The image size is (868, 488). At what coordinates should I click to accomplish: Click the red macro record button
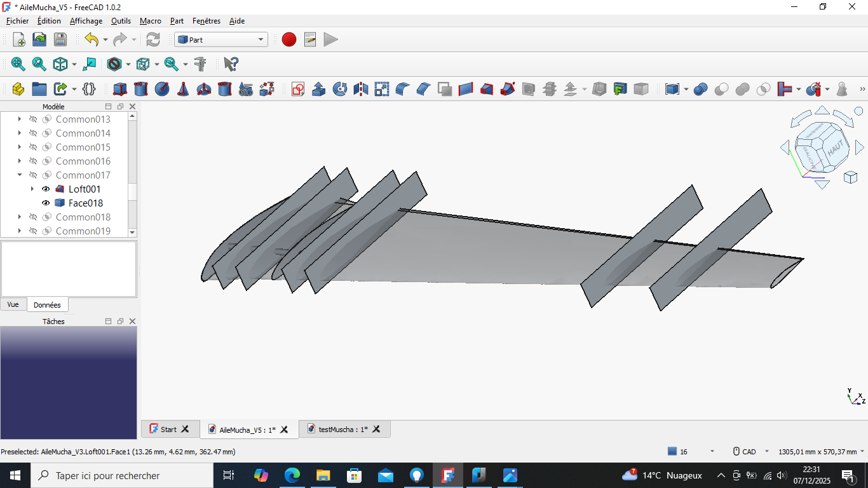pyautogui.click(x=289, y=40)
